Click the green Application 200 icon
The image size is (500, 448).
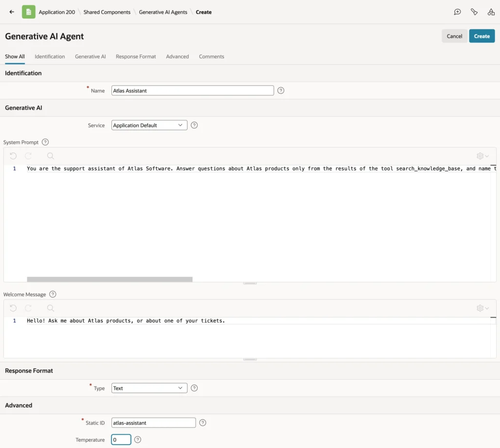(x=28, y=12)
